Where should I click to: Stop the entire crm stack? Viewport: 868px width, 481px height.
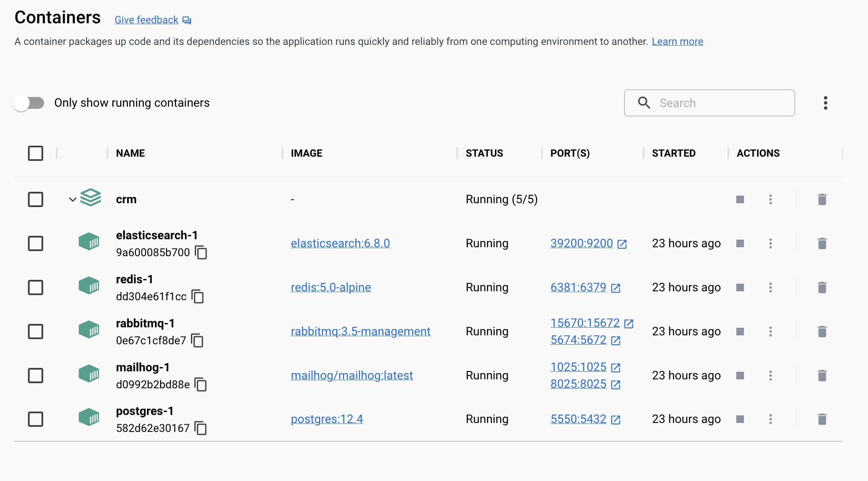point(740,199)
